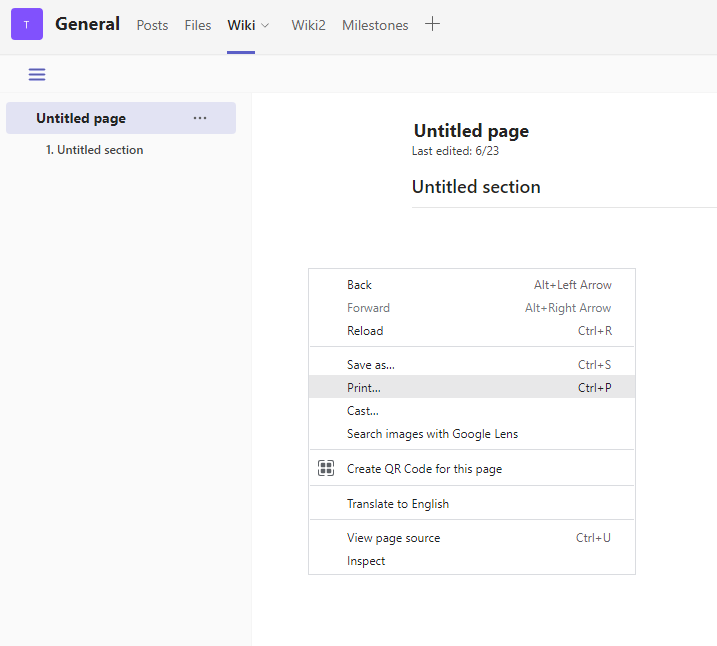Choose Back in the context menu
Viewport: 717px width, 646px height.
(x=472, y=285)
